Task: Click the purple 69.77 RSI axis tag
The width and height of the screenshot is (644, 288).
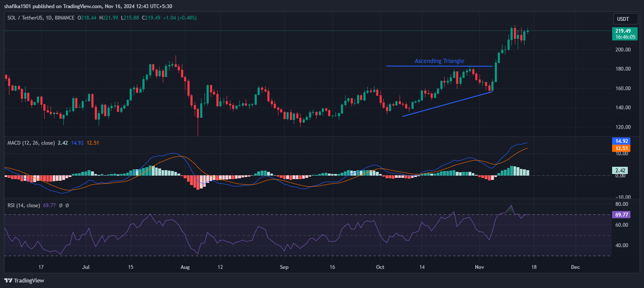Action: [621, 215]
